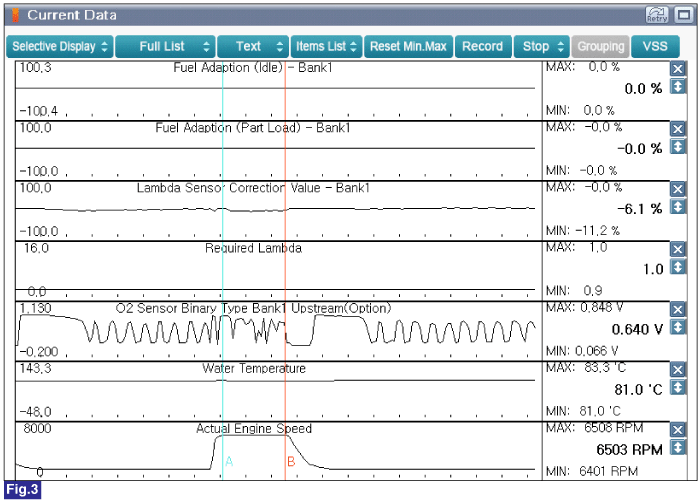Reorder O2 Sensor graph with arrows icon
The image size is (700, 502).
678,327
